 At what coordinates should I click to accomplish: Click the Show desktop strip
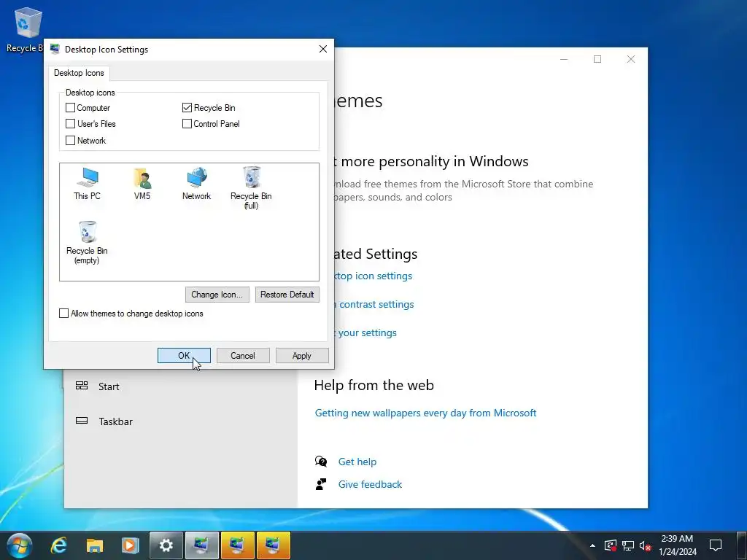743,545
